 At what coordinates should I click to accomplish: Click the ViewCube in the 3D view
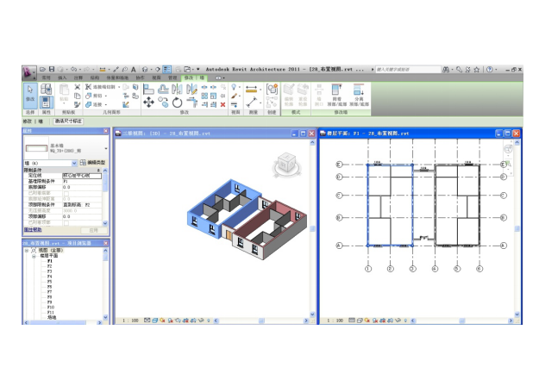[x=283, y=164]
